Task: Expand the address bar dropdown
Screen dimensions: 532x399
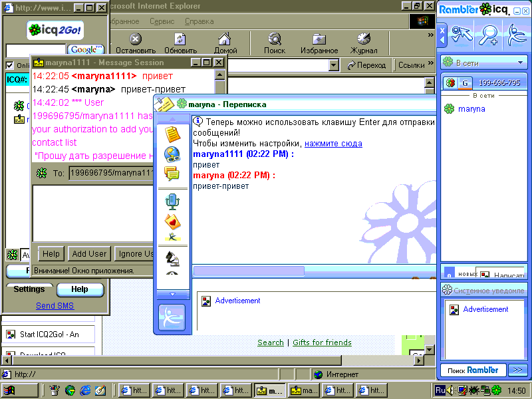Action: [x=334, y=65]
